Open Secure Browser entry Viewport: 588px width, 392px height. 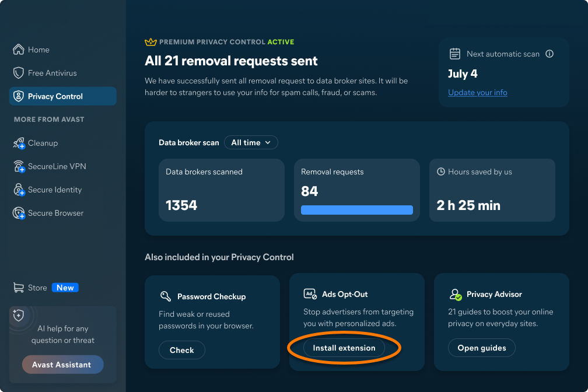pos(62,213)
